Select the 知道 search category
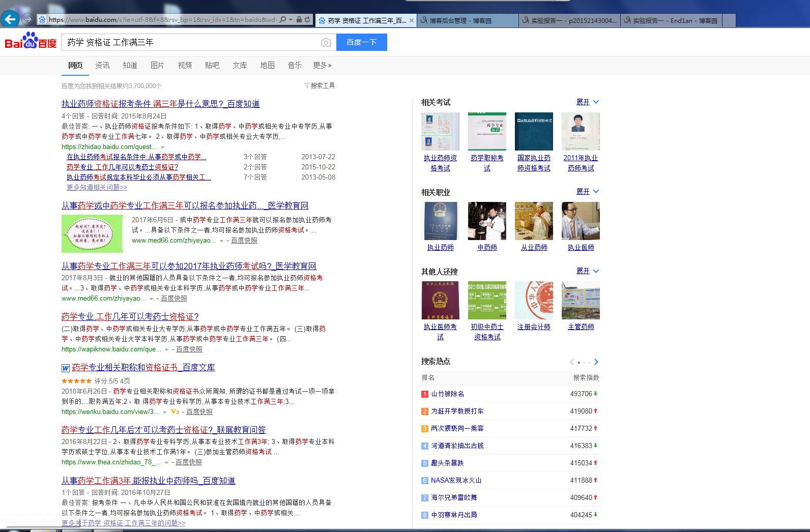The image size is (810, 532). [x=130, y=65]
